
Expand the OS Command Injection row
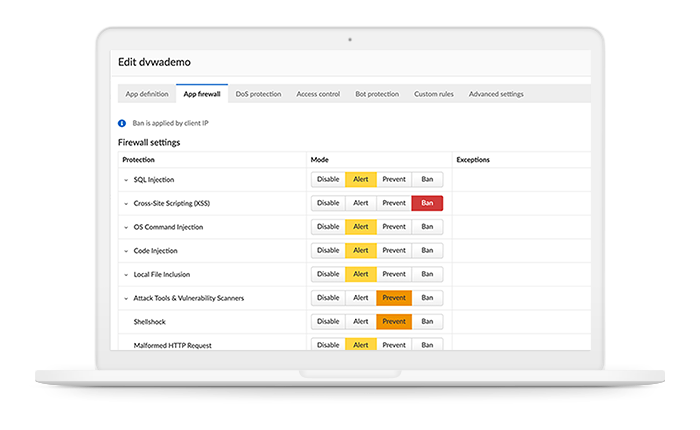pyautogui.click(x=126, y=227)
